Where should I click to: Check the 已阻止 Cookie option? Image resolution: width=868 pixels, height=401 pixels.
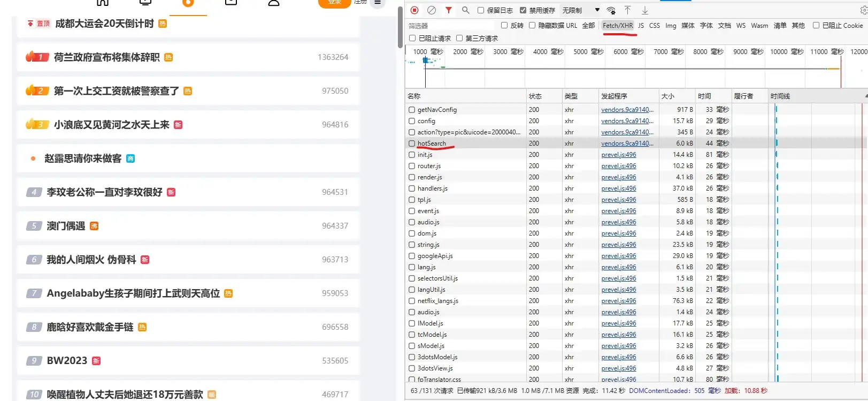click(816, 25)
